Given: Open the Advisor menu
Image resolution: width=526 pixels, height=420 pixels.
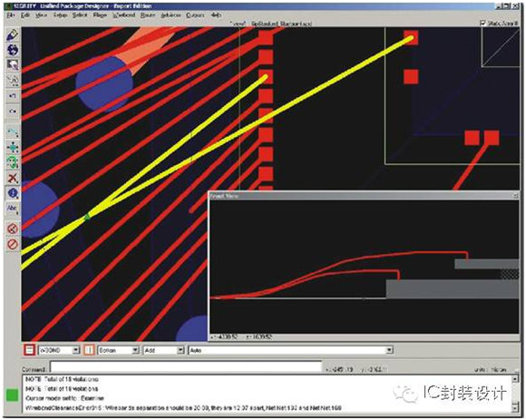Looking at the screenshot, I should [x=170, y=15].
